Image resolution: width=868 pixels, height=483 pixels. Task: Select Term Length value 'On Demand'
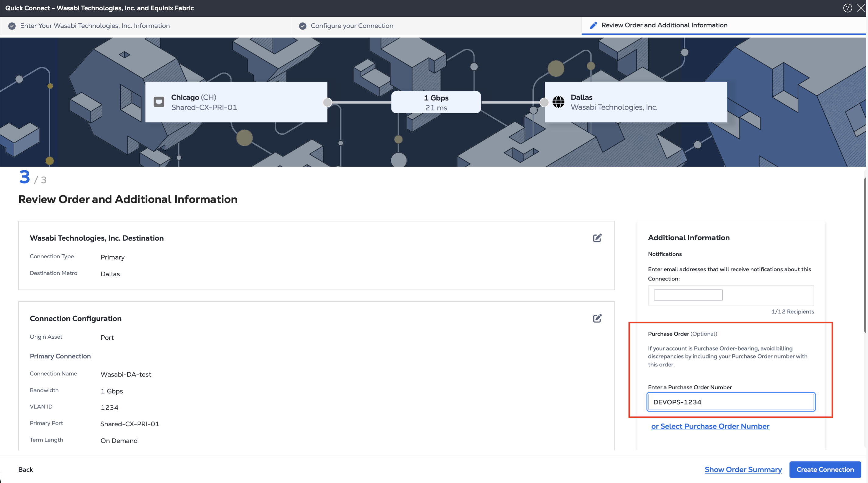(x=119, y=441)
